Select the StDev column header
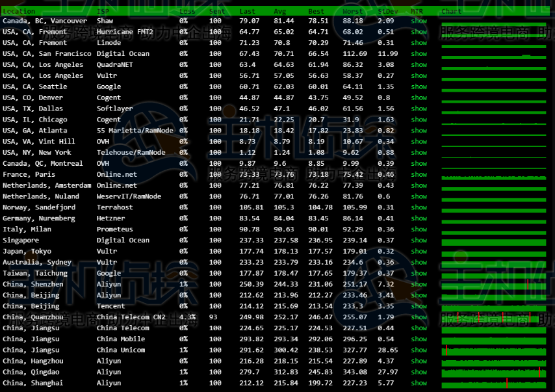 tap(387, 11)
